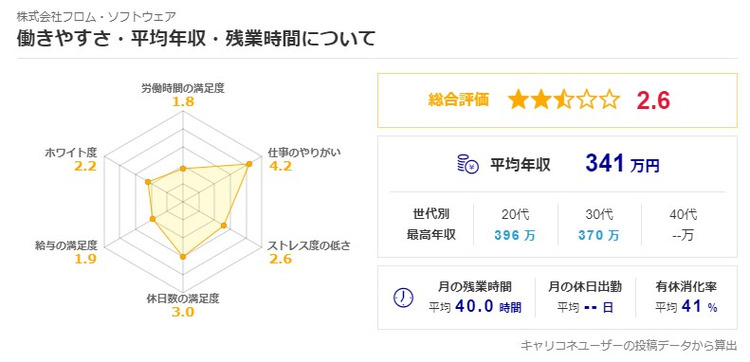750x362 pixels.
Task: Click the 休日数の満足度 radar chart point
Action: point(183,257)
